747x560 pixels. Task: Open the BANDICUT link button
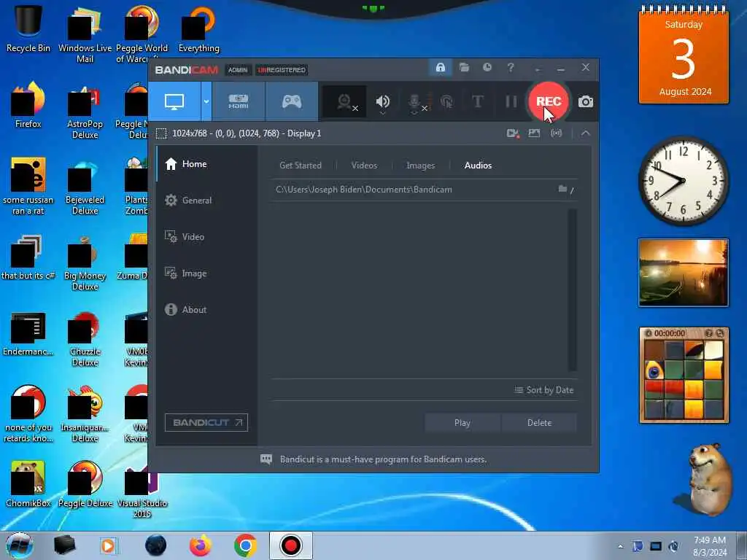tap(206, 422)
